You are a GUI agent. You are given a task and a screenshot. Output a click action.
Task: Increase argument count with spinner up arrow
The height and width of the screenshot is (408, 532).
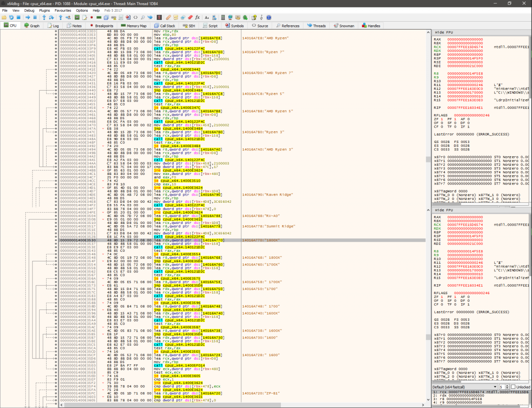coord(507,386)
